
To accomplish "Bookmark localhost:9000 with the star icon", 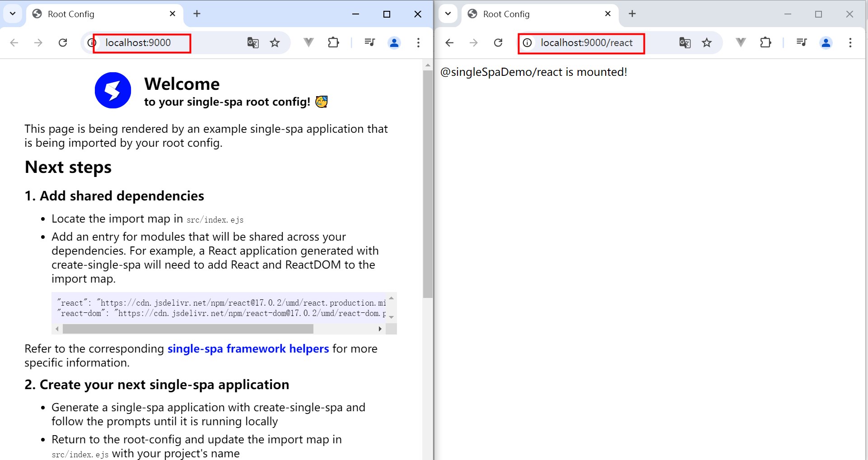I will 275,42.
